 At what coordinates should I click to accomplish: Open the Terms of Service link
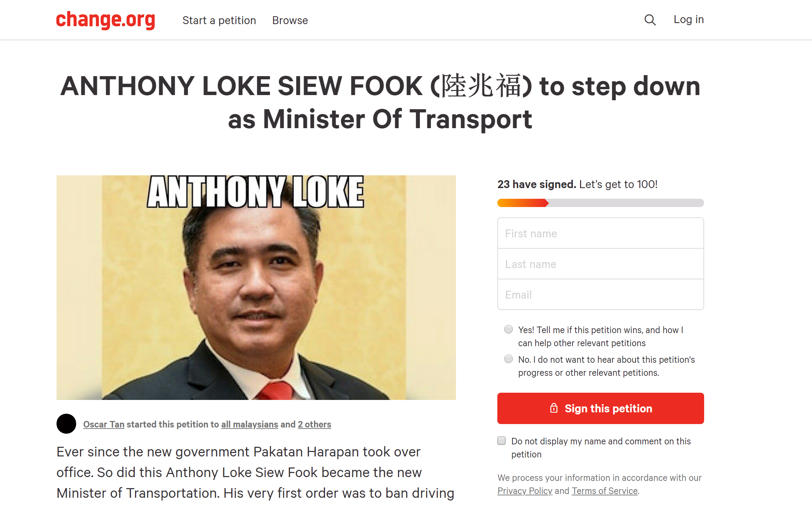click(x=605, y=491)
